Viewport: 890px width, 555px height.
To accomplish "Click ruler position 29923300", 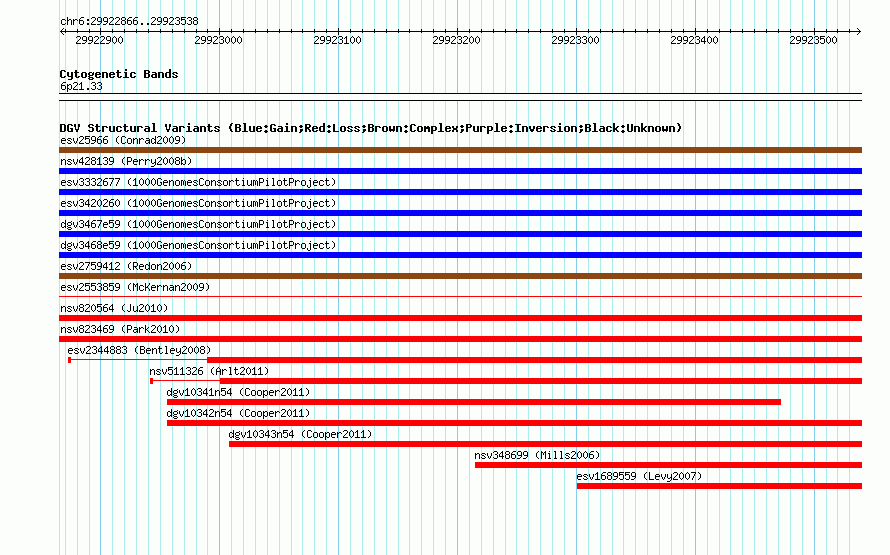I will click(575, 40).
